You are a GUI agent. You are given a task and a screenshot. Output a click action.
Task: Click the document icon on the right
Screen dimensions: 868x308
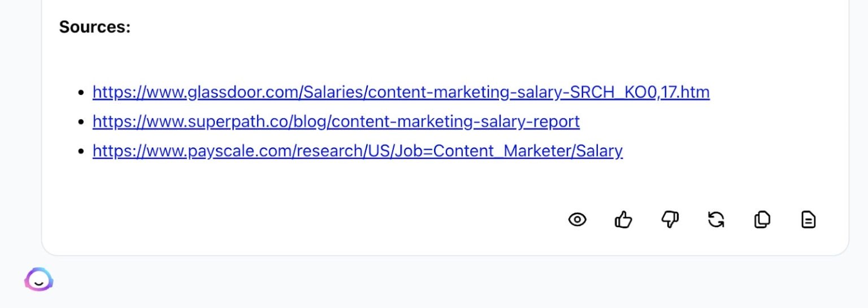(x=809, y=219)
